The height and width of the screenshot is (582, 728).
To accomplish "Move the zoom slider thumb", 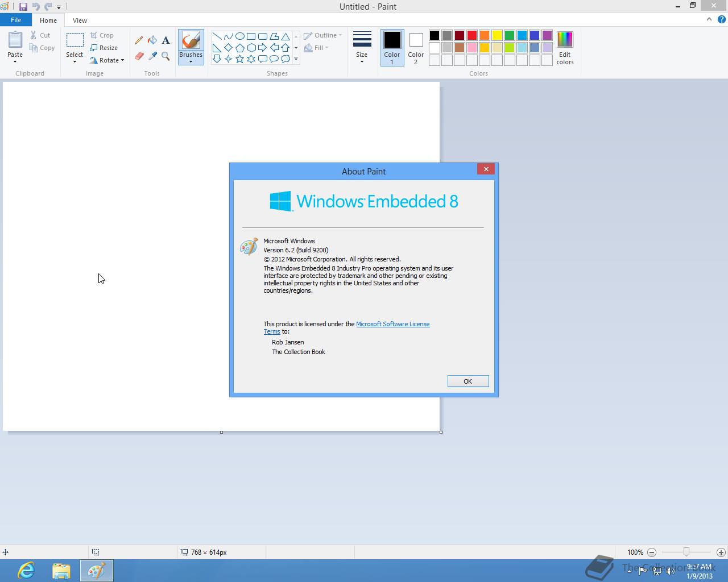I will click(x=686, y=552).
